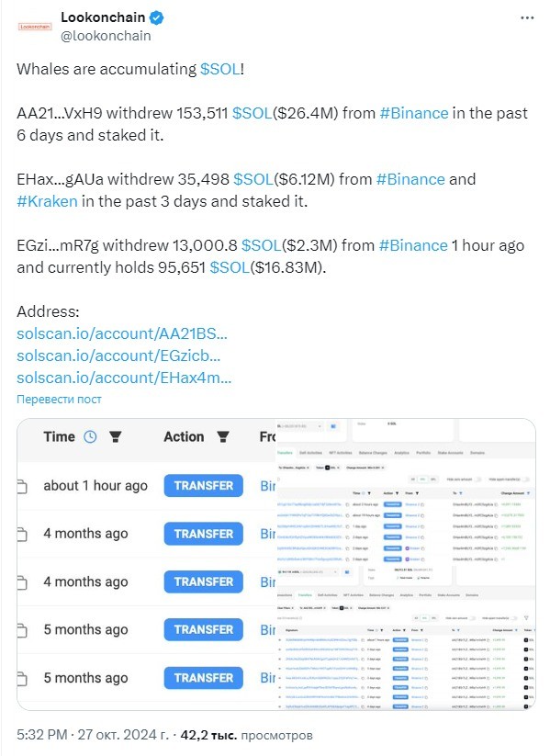Click 'Перевести пост' to translate the post
The height and width of the screenshot is (756, 550).
tap(59, 400)
